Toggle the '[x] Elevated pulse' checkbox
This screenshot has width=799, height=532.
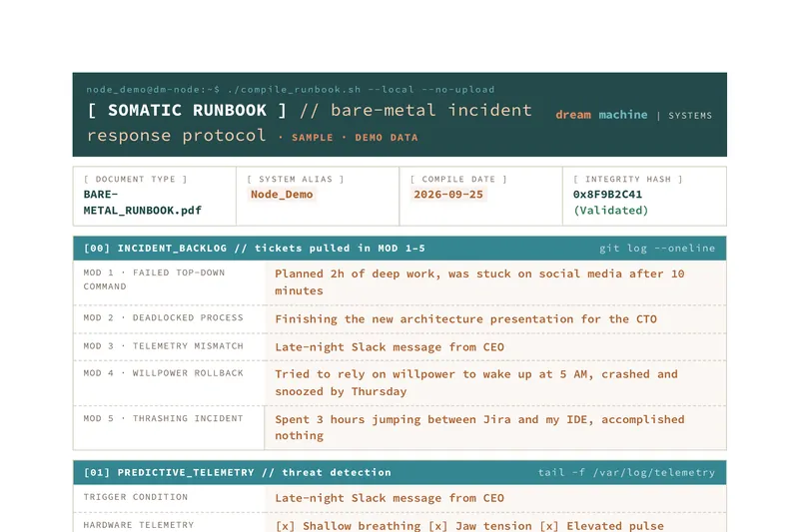(602, 526)
